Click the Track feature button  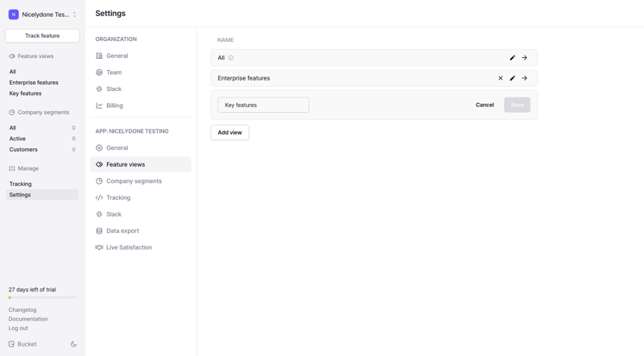click(x=43, y=35)
